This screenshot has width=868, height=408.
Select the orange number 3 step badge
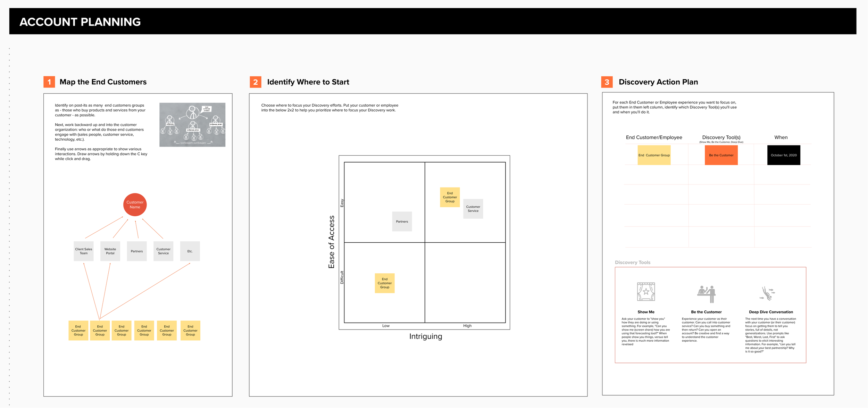tap(607, 82)
